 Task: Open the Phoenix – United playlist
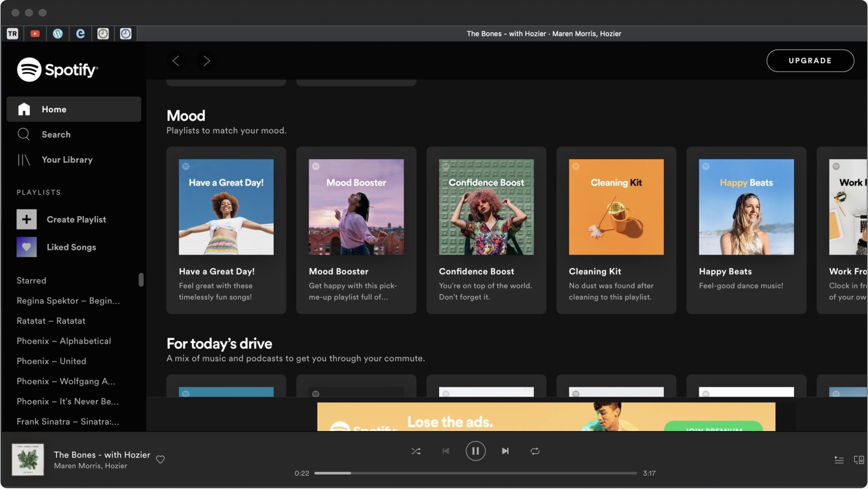click(51, 361)
